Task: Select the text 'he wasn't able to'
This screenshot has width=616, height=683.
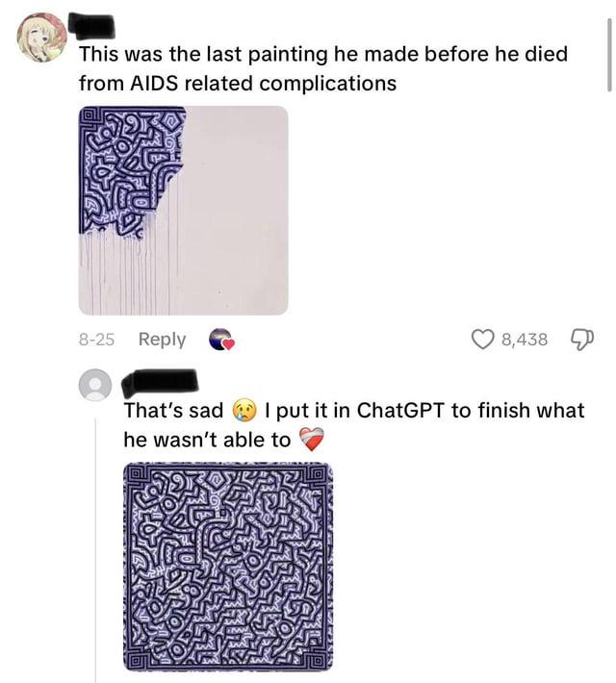Action: point(207,440)
